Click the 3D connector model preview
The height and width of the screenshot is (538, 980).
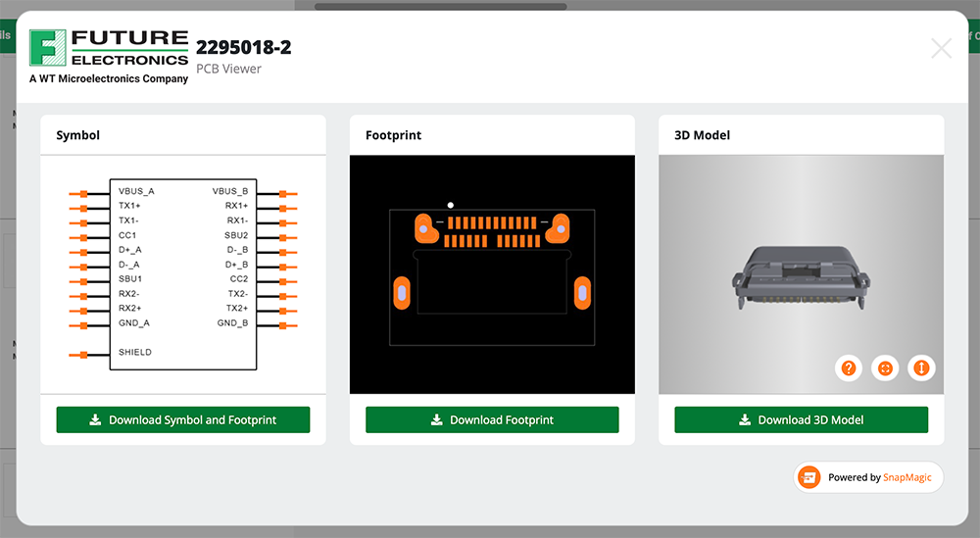tap(800, 277)
